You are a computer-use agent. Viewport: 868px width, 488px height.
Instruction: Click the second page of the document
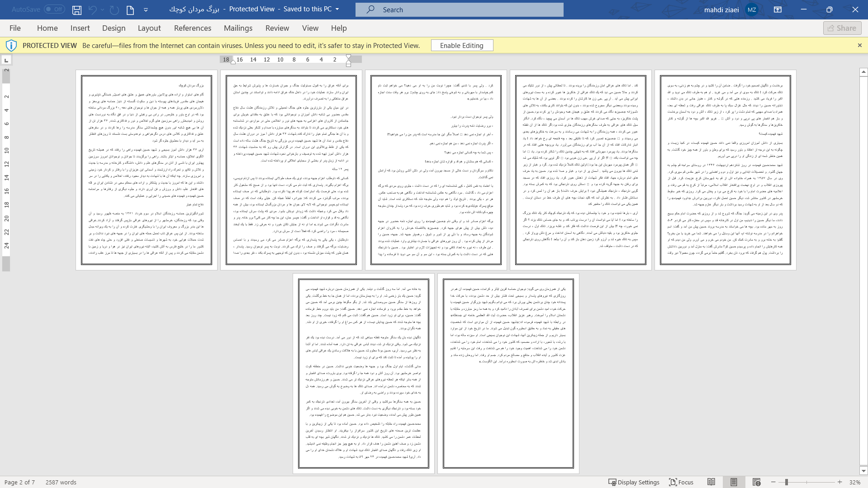click(291, 170)
